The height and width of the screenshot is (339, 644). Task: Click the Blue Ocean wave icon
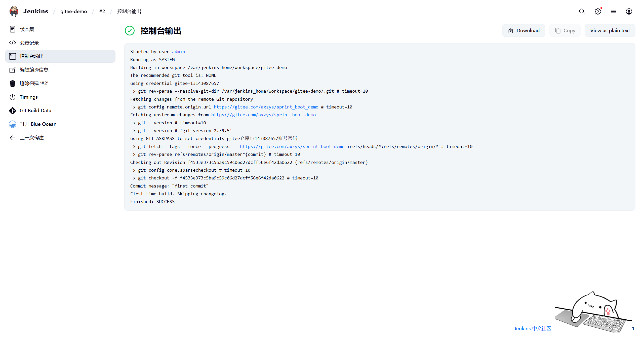[13, 124]
